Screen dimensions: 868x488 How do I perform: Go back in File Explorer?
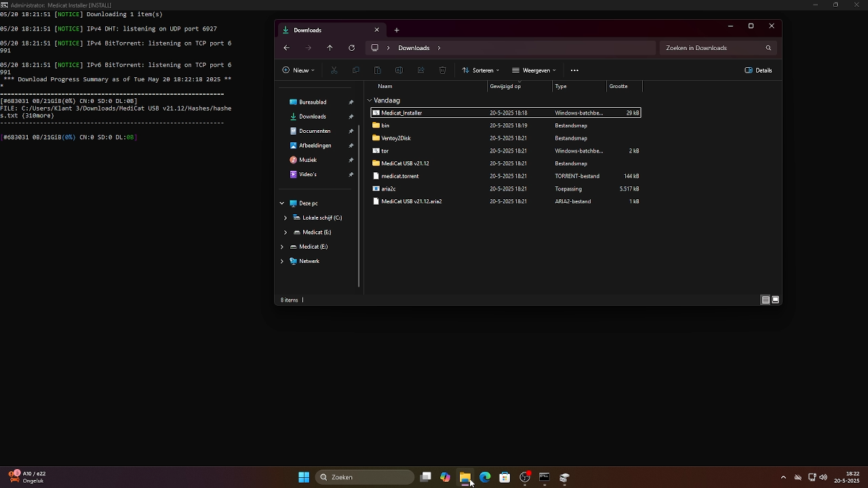click(x=286, y=48)
